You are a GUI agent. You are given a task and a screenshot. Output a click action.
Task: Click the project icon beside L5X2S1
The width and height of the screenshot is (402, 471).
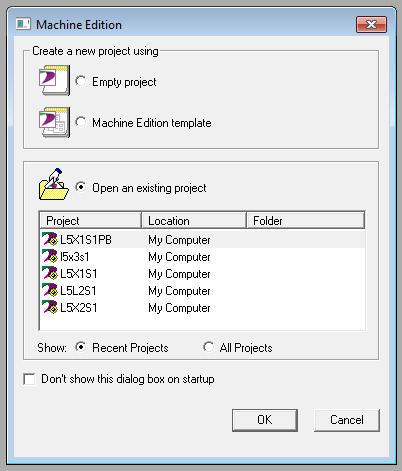(x=50, y=307)
